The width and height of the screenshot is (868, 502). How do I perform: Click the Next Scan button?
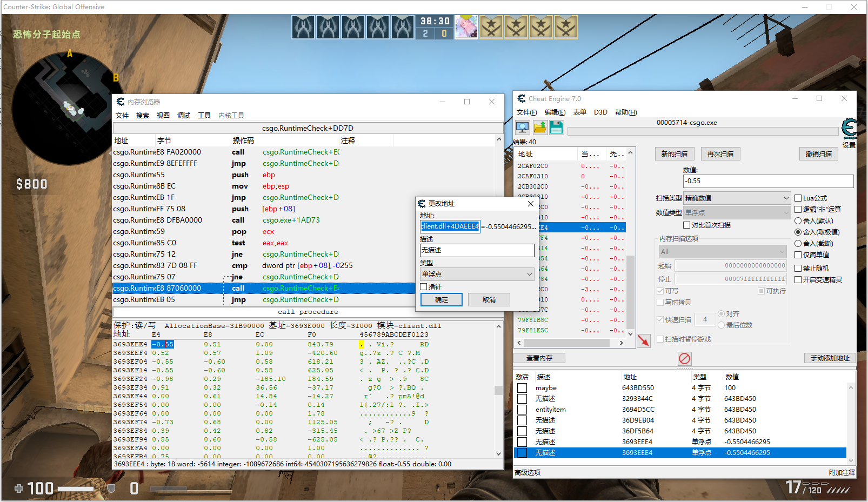720,154
